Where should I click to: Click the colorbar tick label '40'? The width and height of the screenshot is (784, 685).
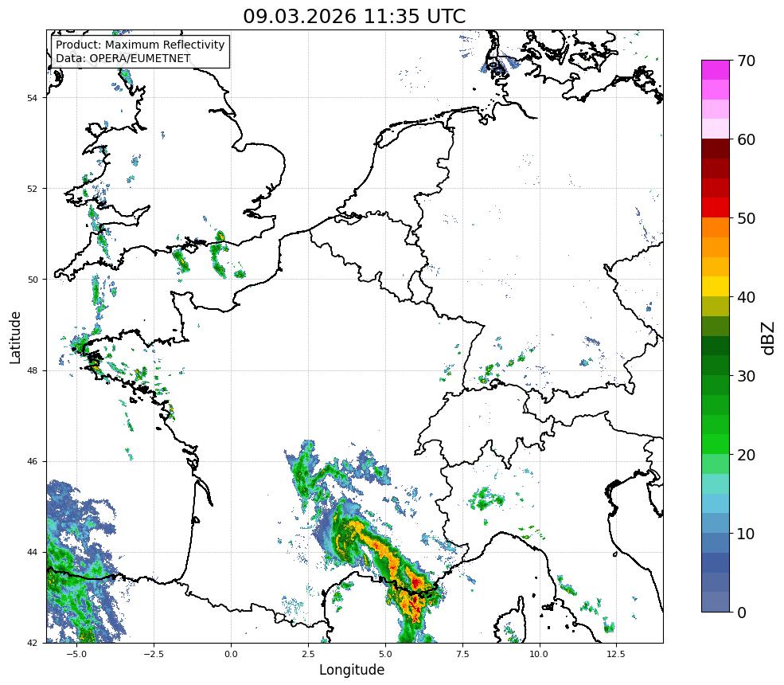click(x=746, y=297)
